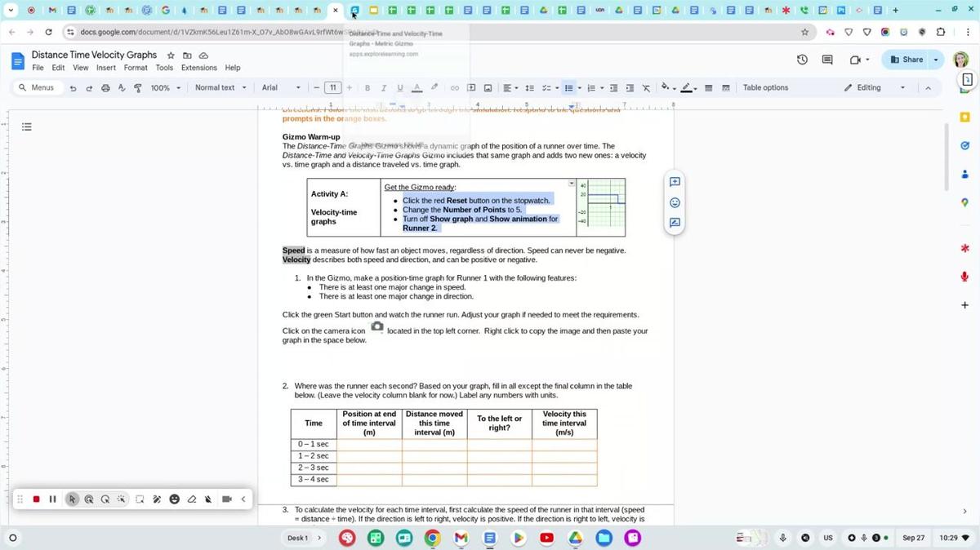The width and height of the screenshot is (980, 550).
Task: Open version history clock icon
Action: [x=802, y=60]
